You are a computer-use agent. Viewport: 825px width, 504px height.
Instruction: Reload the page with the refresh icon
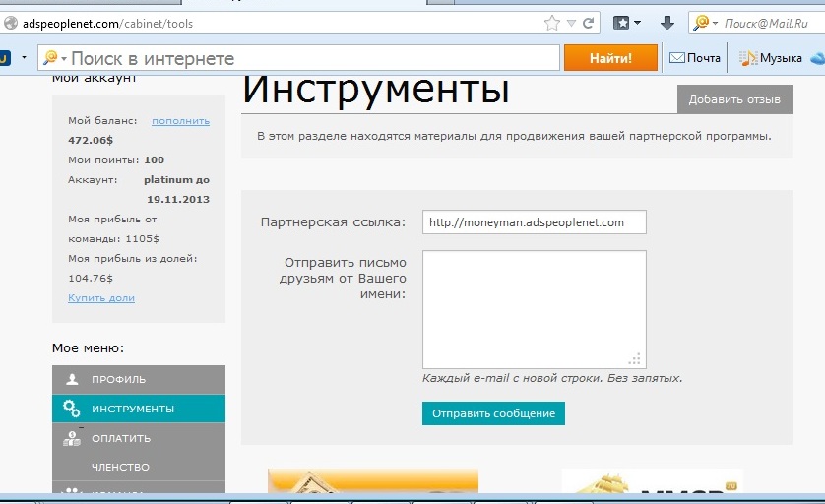tap(588, 22)
